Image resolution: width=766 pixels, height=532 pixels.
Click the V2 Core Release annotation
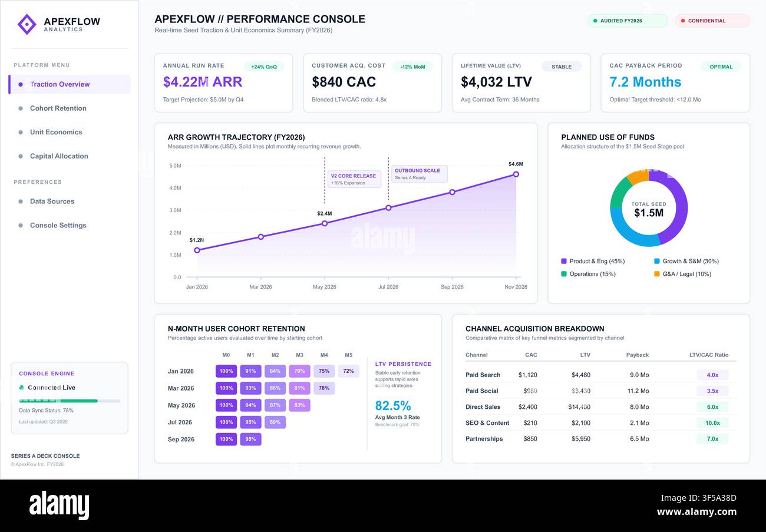pos(354,179)
